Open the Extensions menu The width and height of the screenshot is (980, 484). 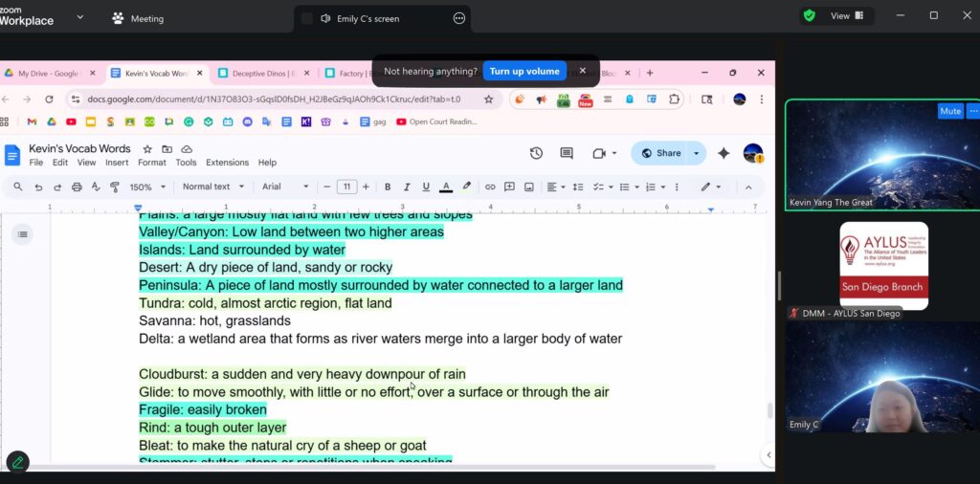227,163
